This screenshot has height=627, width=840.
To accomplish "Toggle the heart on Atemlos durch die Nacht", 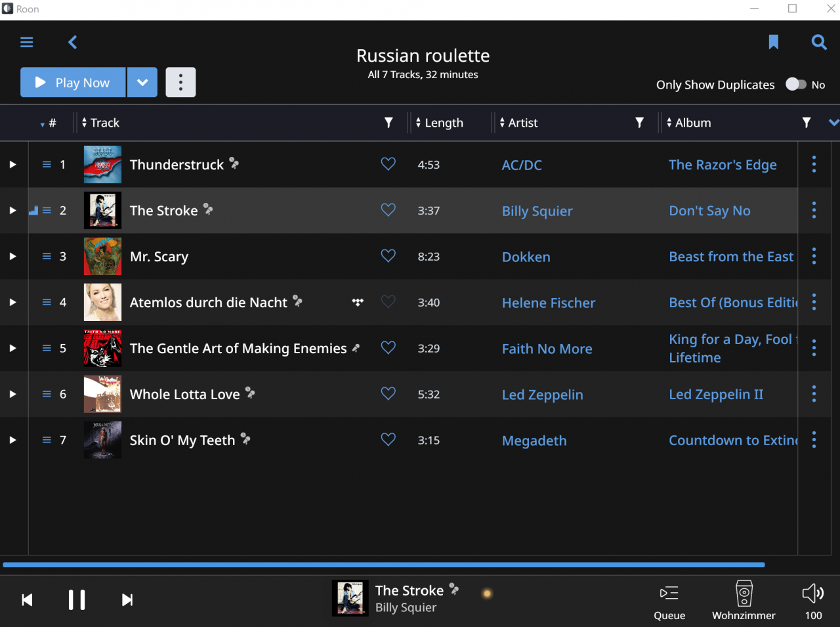I will pos(388,302).
